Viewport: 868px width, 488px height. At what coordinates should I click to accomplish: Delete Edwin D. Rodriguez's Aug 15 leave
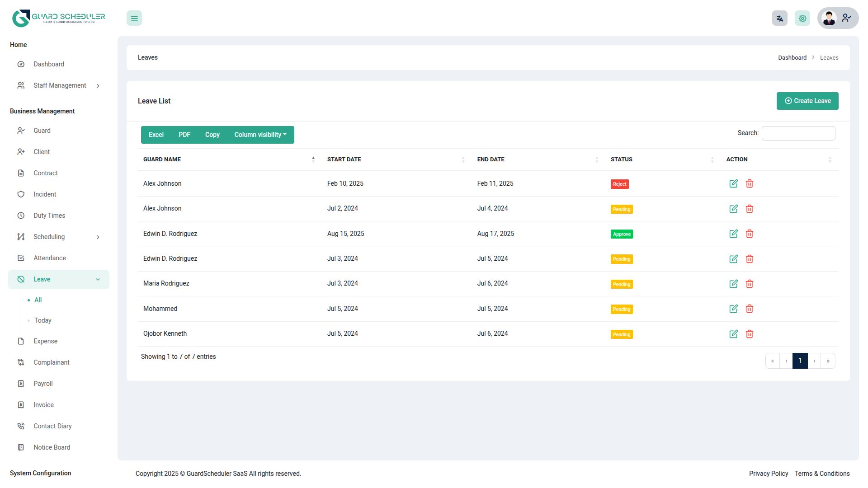point(750,234)
